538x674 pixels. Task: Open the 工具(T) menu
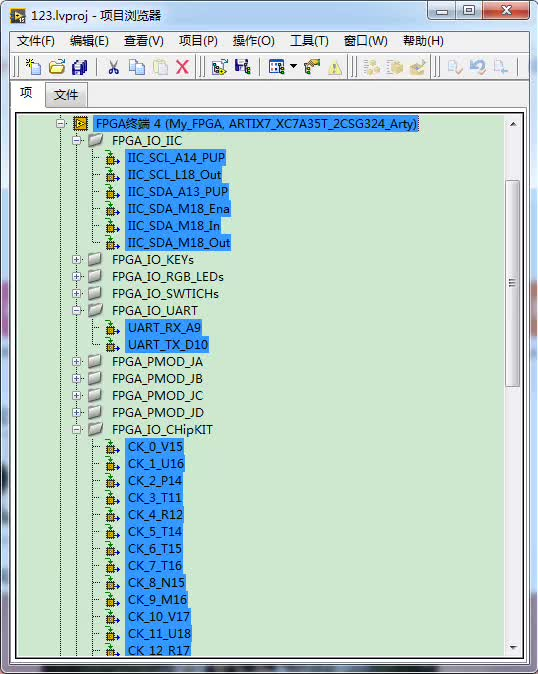coord(309,41)
